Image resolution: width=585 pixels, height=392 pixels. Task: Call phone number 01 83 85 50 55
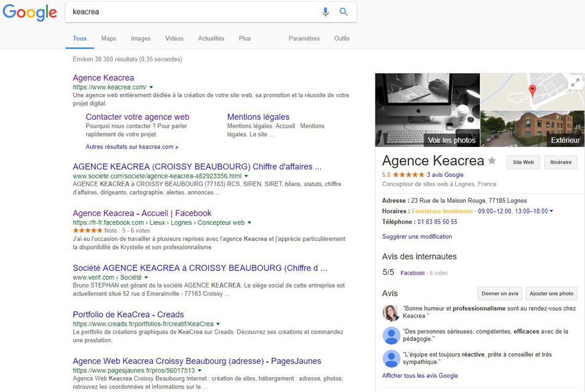(x=438, y=222)
